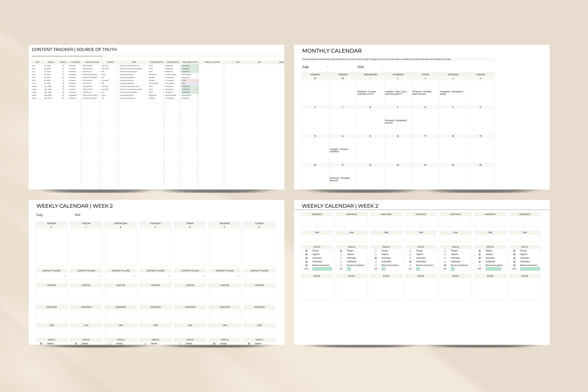Expand the Thursday Content Pillars dropdown
This screenshot has height=392, width=588.
[x=170, y=276]
